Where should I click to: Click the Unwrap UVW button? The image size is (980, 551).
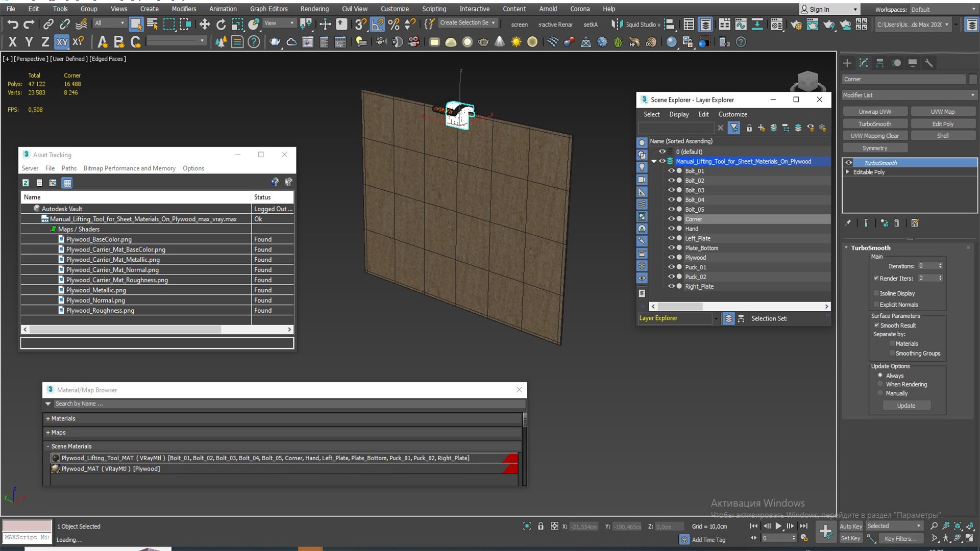(874, 112)
